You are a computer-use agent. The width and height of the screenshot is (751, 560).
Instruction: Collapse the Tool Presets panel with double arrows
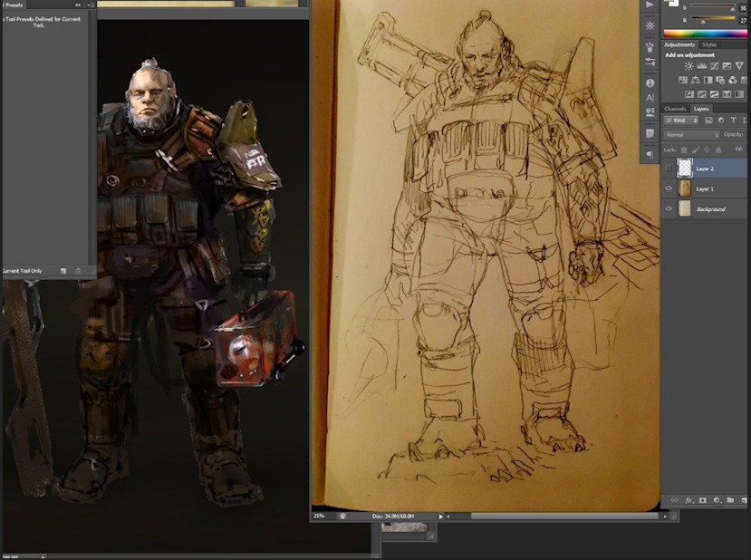[78, 5]
